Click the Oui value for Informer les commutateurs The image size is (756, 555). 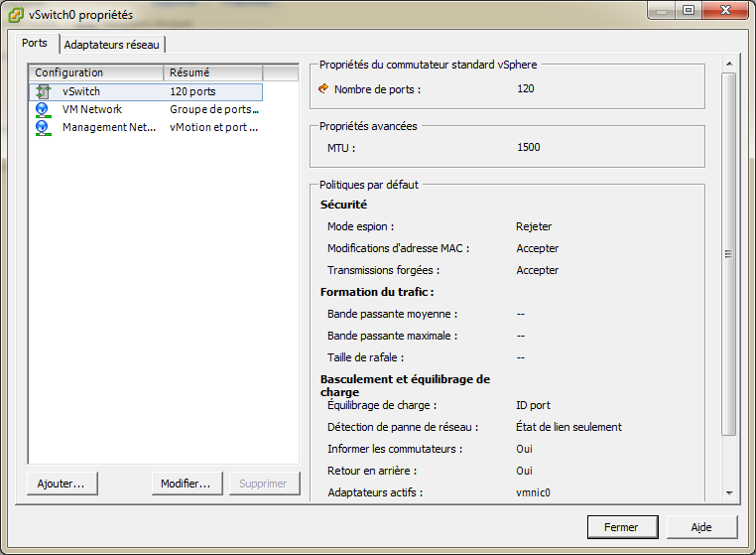click(x=524, y=449)
